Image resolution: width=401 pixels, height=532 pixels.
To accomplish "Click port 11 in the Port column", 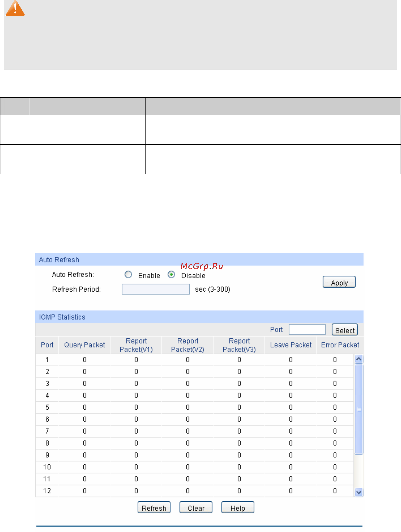I will [47, 479].
